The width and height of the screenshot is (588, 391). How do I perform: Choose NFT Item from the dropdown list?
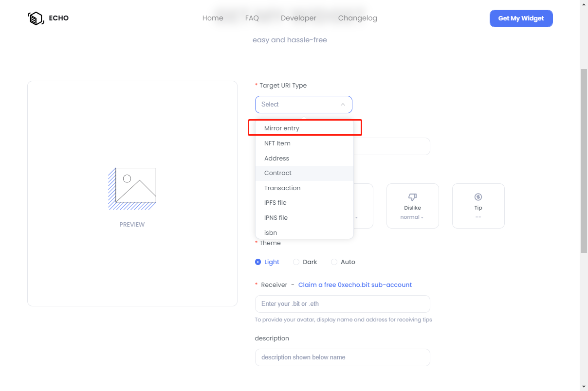277,143
